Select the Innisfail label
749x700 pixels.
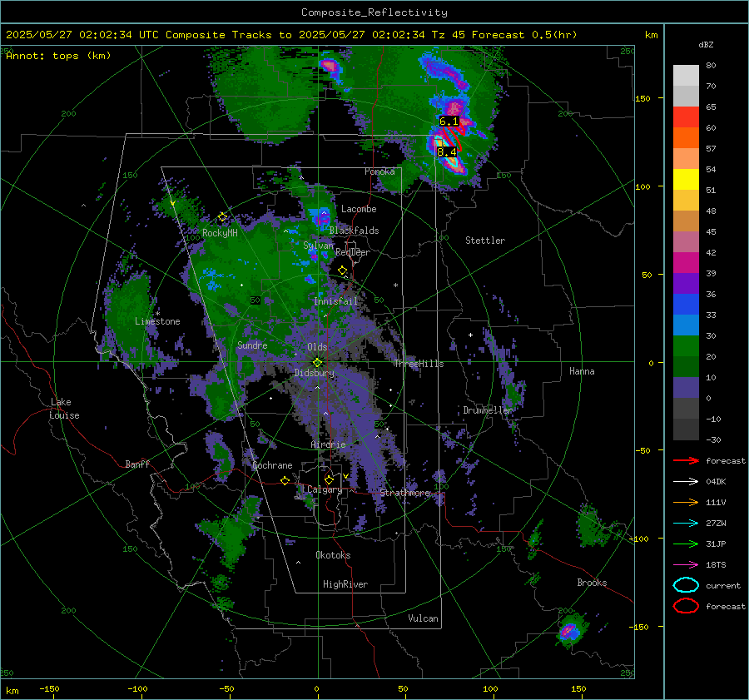coord(335,301)
